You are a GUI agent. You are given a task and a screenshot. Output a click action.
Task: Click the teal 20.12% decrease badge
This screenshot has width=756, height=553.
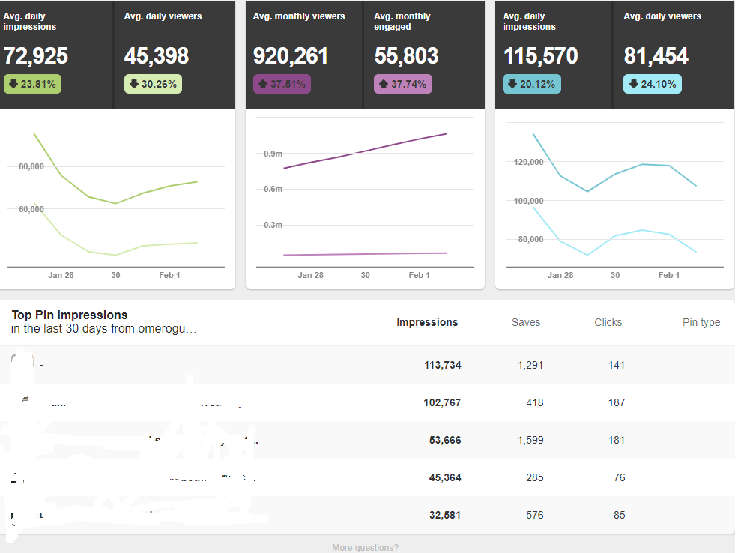point(532,84)
